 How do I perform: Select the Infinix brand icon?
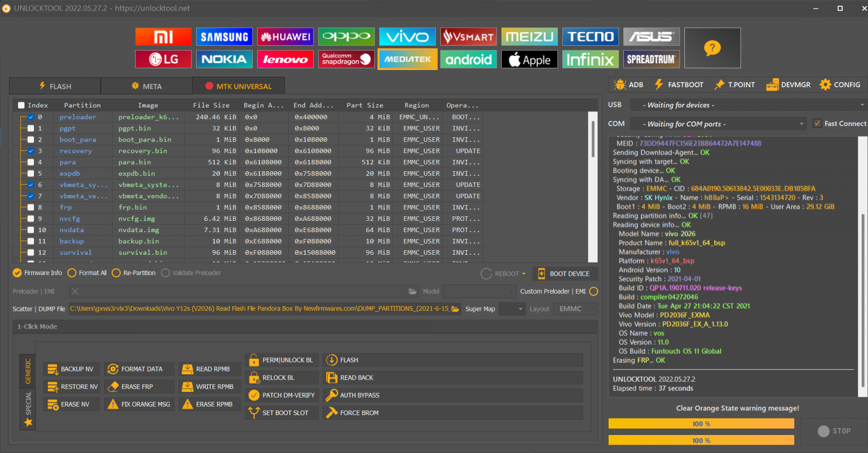tap(591, 59)
